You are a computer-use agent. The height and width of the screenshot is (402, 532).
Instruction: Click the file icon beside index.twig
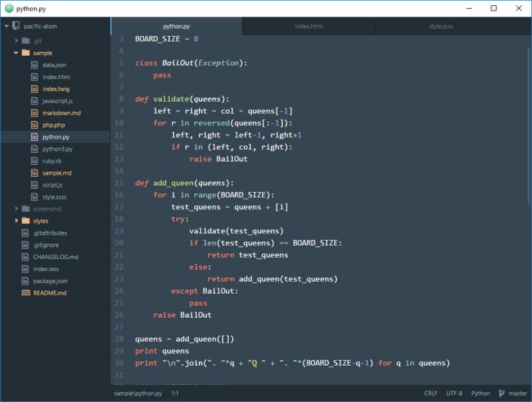click(x=34, y=88)
